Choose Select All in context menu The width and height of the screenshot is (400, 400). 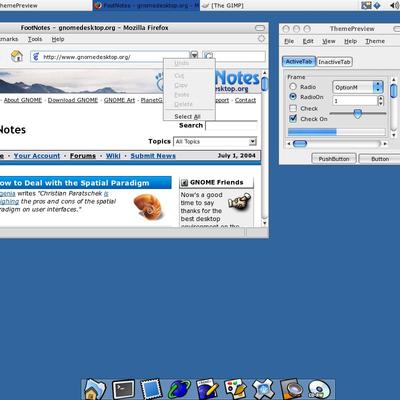coord(189,116)
